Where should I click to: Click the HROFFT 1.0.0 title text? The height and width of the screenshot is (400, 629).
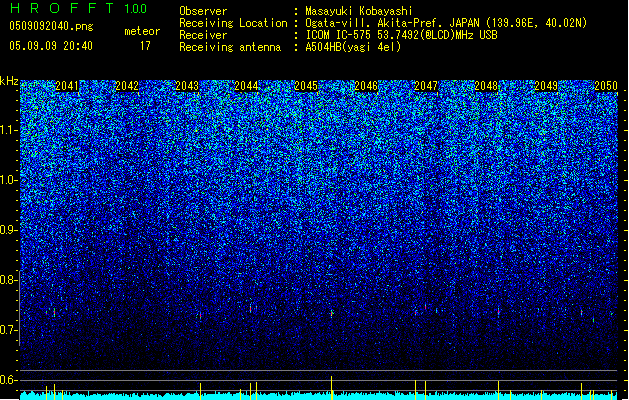click(x=78, y=8)
